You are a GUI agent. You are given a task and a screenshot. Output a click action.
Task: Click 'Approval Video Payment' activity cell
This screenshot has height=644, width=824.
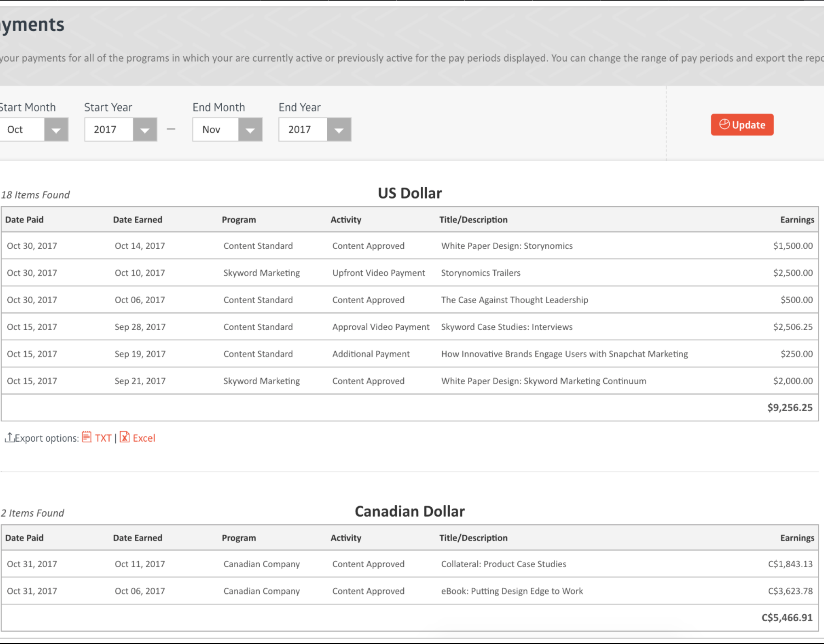(381, 327)
